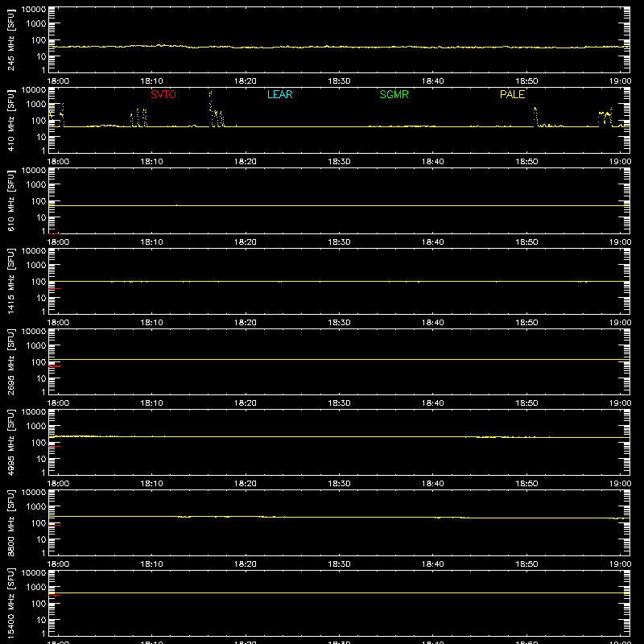Click the 2695 MHz [SFU] axis title
Screen dimensions: 644x644
click(11, 361)
